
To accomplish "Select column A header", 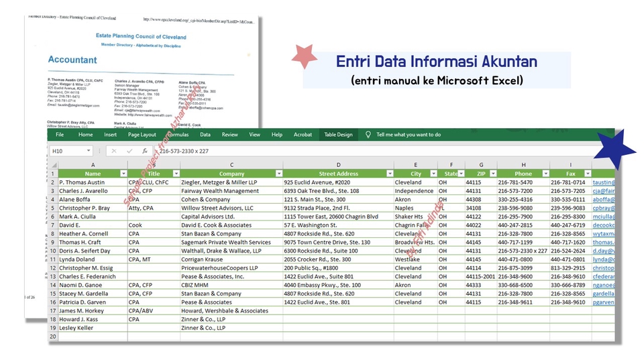I will pos(93,165).
